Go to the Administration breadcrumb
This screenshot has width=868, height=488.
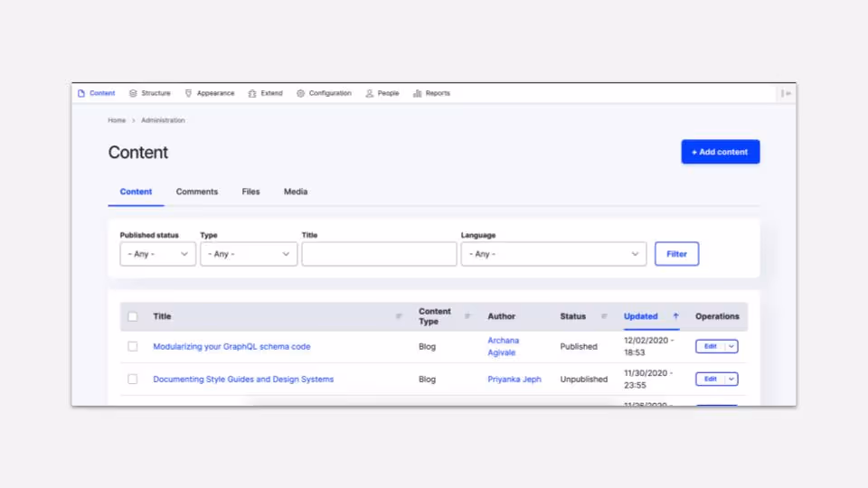pos(163,120)
